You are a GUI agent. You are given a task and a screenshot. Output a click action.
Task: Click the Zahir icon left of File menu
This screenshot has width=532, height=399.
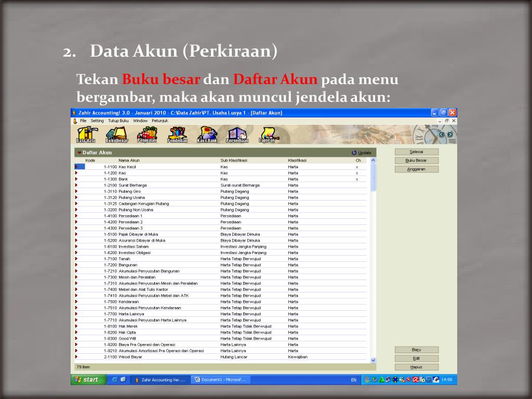tap(75, 121)
